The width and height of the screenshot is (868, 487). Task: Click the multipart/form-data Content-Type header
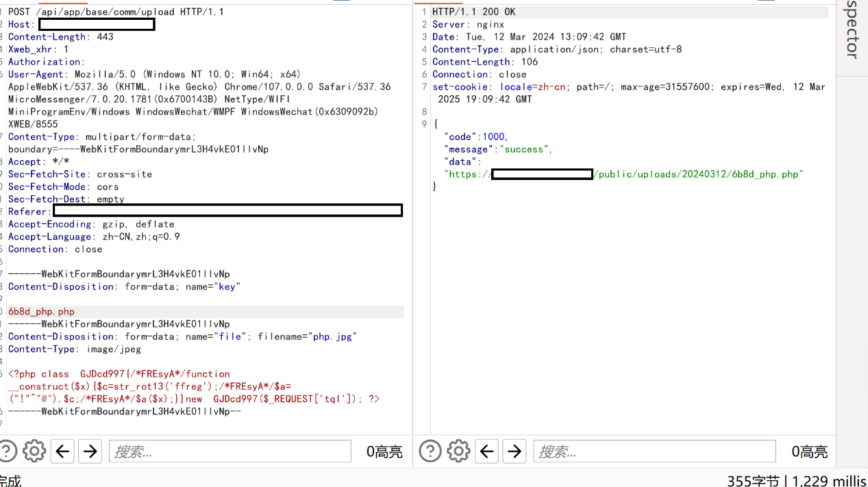pyautogui.click(x=102, y=136)
